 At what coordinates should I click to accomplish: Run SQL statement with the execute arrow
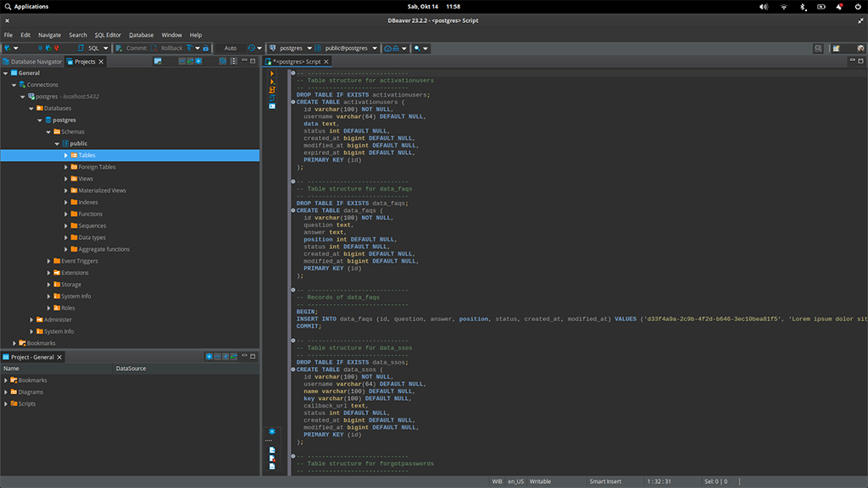click(x=272, y=74)
